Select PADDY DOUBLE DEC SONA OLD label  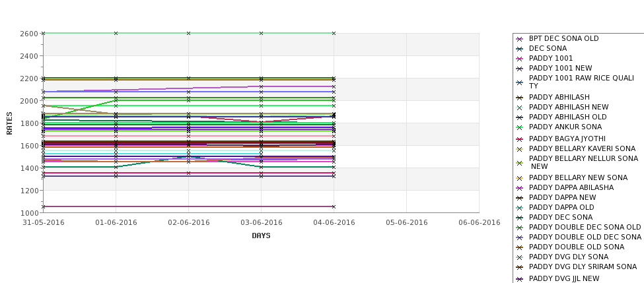pos(585,227)
